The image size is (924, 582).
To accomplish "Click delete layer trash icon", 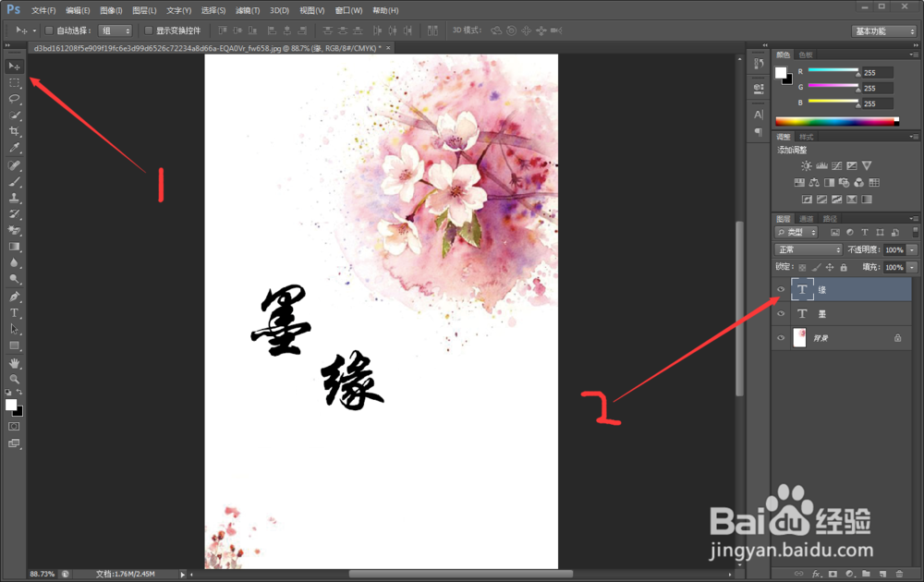I will [899, 574].
